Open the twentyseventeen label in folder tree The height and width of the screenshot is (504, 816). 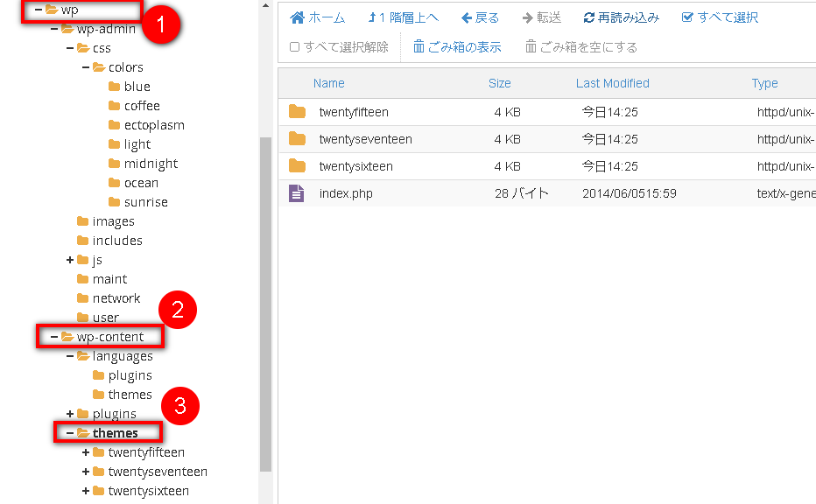pyautogui.click(x=158, y=472)
